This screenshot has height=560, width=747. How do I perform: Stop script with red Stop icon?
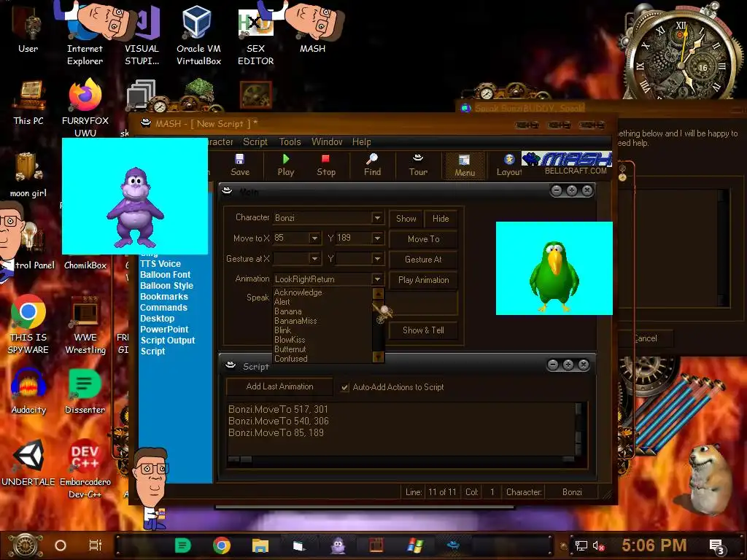click(326, 165)
